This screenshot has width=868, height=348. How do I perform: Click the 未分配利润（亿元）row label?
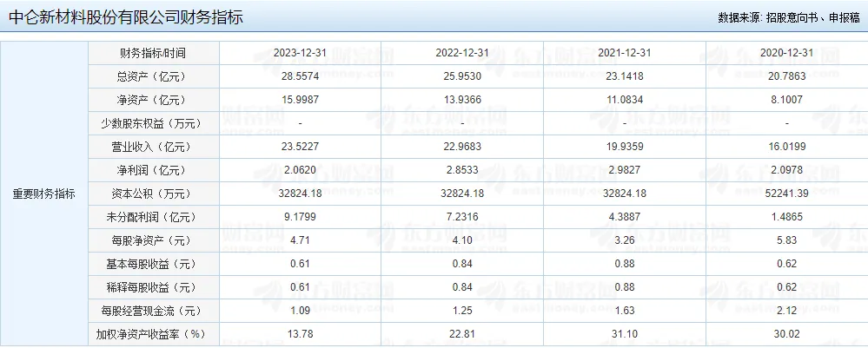coord(153,218)
